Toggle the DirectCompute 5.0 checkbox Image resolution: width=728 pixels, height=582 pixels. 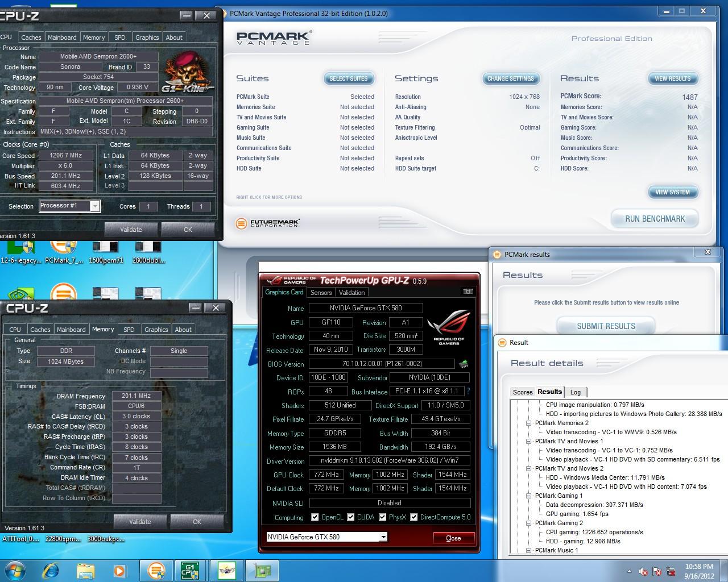click(415, 517)
